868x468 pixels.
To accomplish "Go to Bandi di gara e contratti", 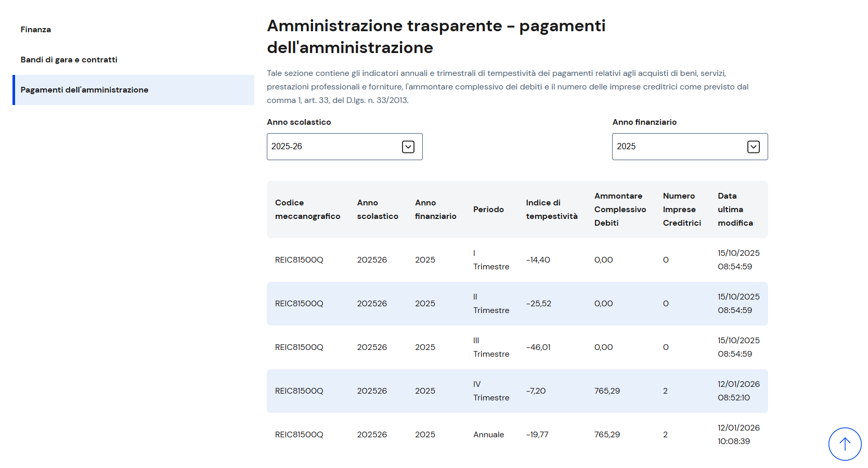I will tap(69, 60).
